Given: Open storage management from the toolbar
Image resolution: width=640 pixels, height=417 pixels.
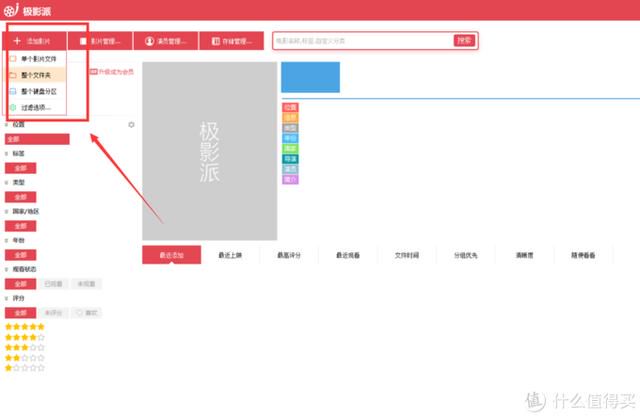Looking at the screenshot, I should [x=231, y=41].
